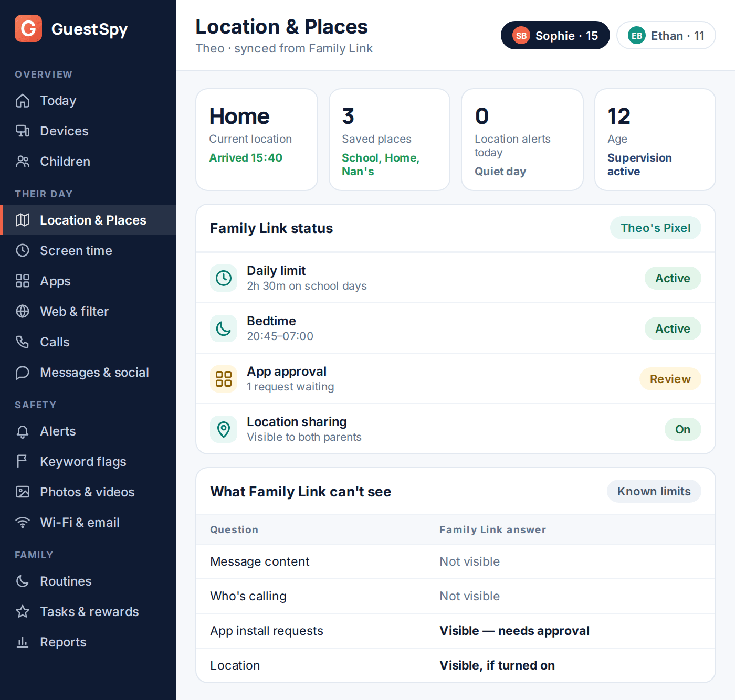Click the Daily limit Active badge
Screen dimensions: 735x700
[673, 278]
